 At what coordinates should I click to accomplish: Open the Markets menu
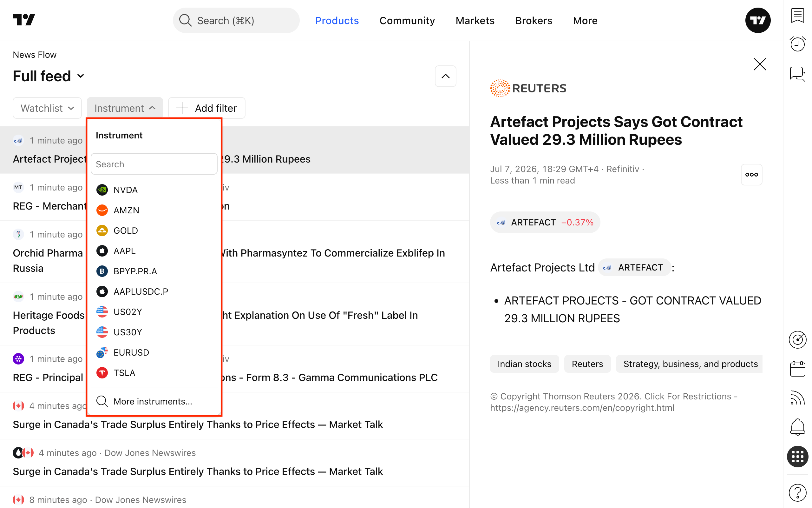click(x=475, y=21)
